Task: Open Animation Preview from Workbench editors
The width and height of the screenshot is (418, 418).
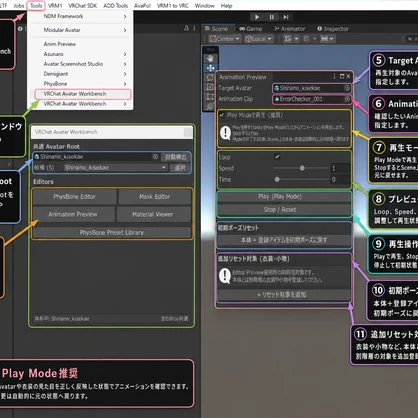Action: [x=73, y=214]
